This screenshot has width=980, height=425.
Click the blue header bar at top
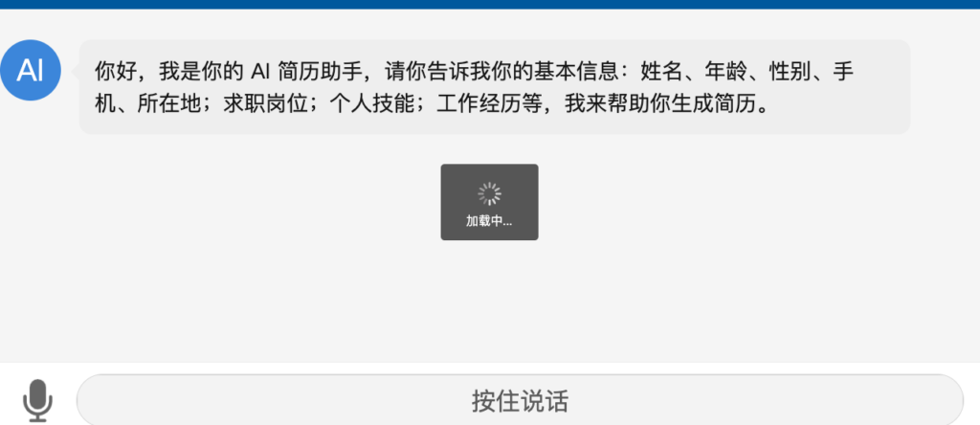click(x=490, y=5)
